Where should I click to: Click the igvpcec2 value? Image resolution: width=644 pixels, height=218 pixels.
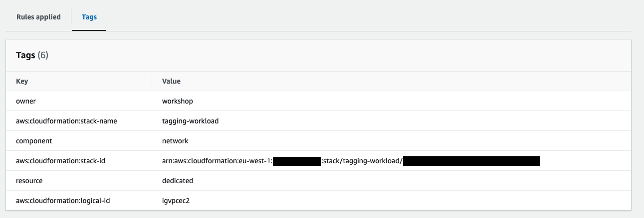tap(176, 201)
